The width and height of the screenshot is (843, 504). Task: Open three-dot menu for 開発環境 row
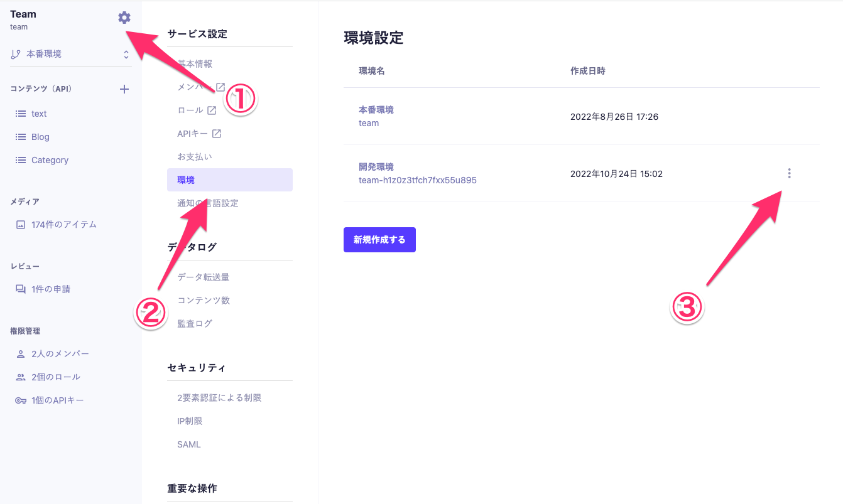(789, 173)
